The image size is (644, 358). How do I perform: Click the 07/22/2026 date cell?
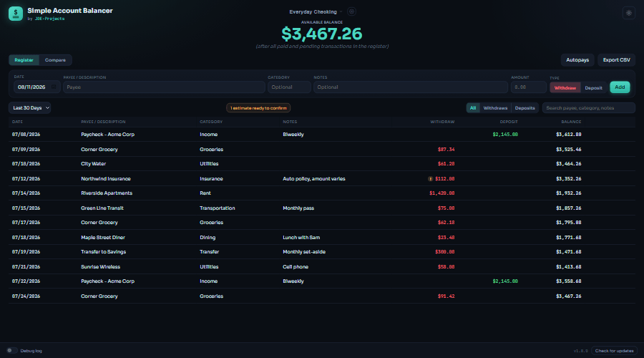(26, 281)
